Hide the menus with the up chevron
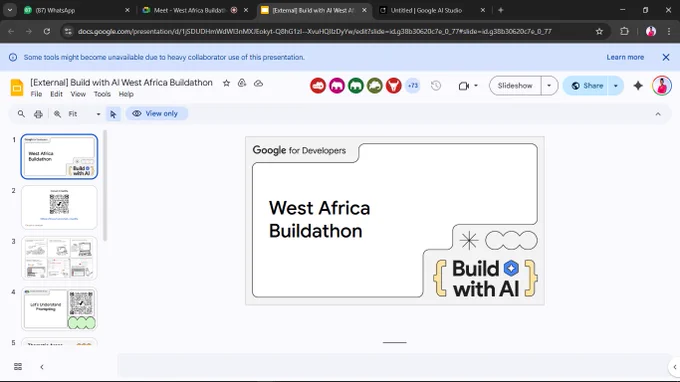 (658, 114)
